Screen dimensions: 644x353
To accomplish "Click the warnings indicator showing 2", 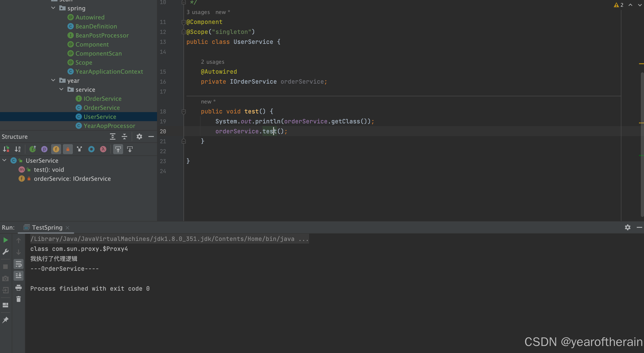I will 618,5.
